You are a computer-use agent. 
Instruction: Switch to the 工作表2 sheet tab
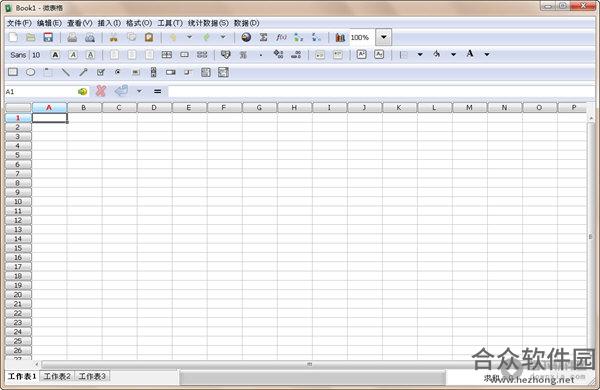(x=57, y=376)
